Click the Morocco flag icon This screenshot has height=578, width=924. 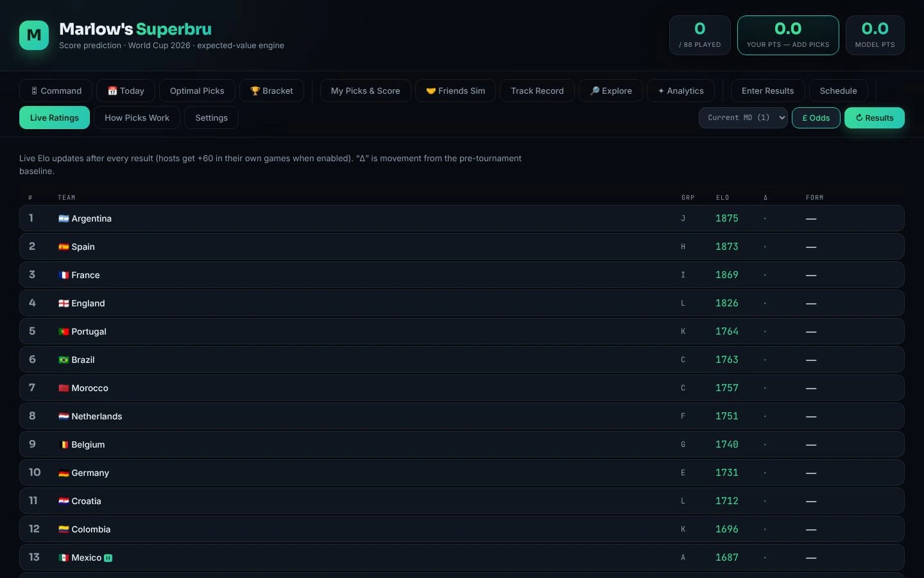64,388
